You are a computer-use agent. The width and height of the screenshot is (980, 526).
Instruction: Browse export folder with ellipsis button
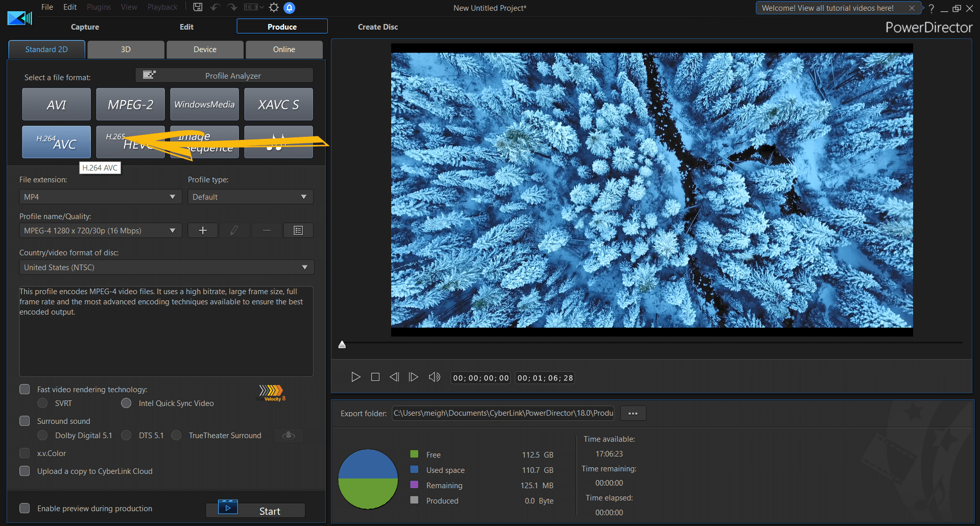[633, 413]
